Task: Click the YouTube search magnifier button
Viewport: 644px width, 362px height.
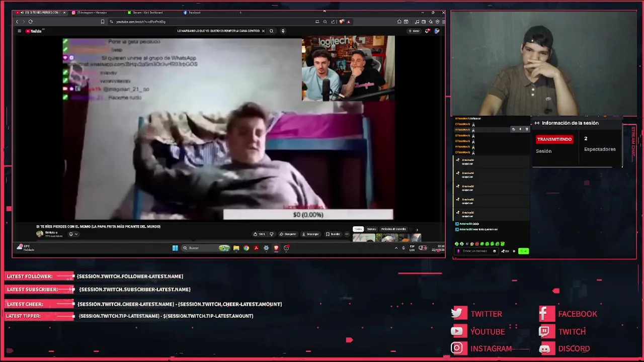Action: click(x=271, y=31)
